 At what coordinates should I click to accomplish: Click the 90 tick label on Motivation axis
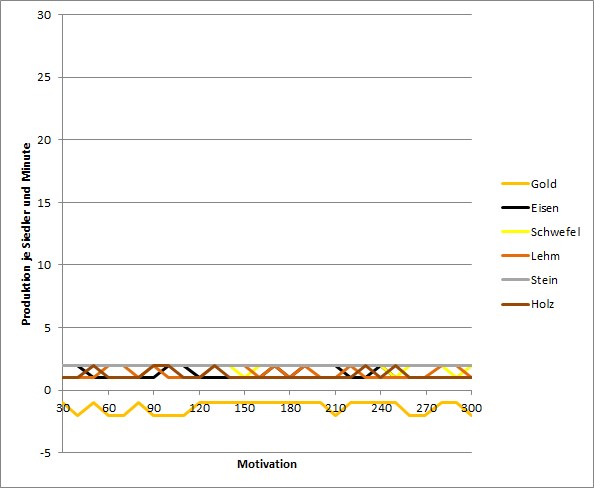(154, 408)
